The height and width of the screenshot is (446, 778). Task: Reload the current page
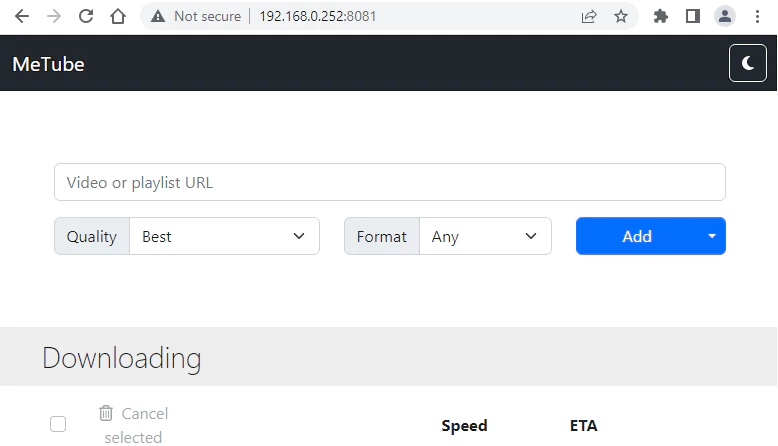86,16
